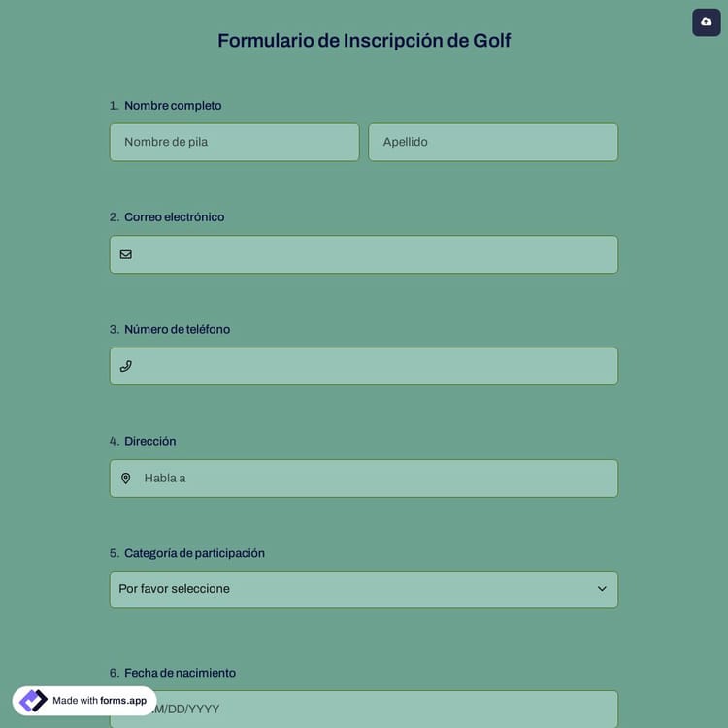Click into the Apellido field

click(492, 142)
